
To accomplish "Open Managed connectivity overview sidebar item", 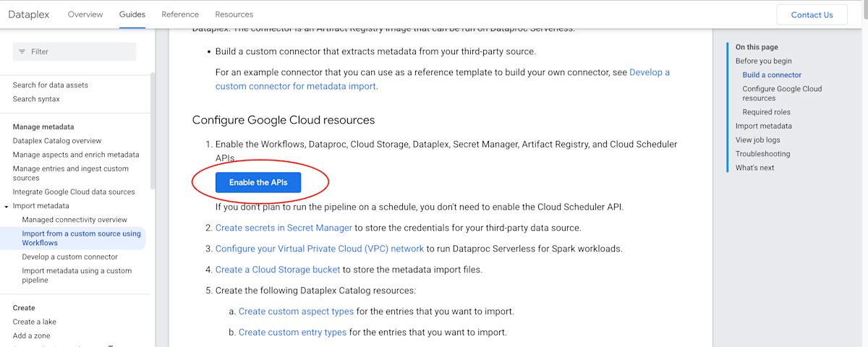I will 75,220.
